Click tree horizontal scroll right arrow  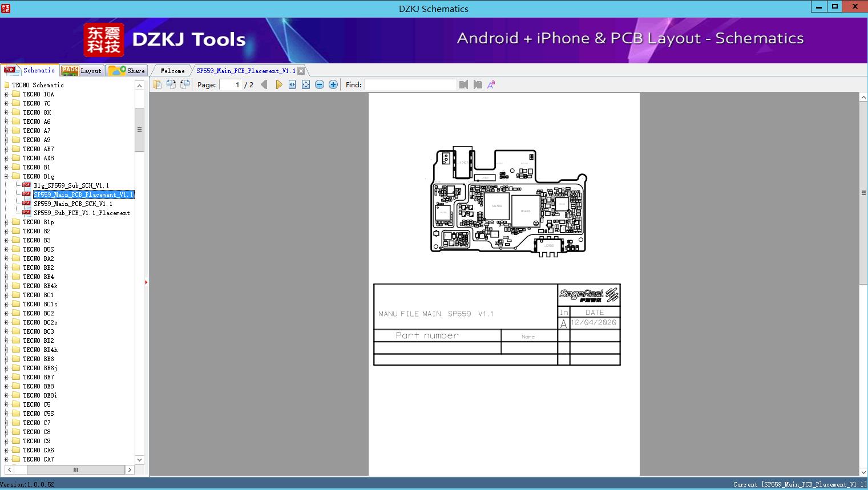point(130,469)
